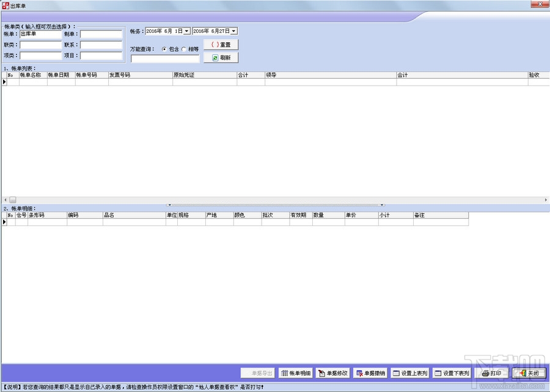Click the 打印 printer button
The width and height of the screenshot is (550, 392).
(x=491, y=373)
